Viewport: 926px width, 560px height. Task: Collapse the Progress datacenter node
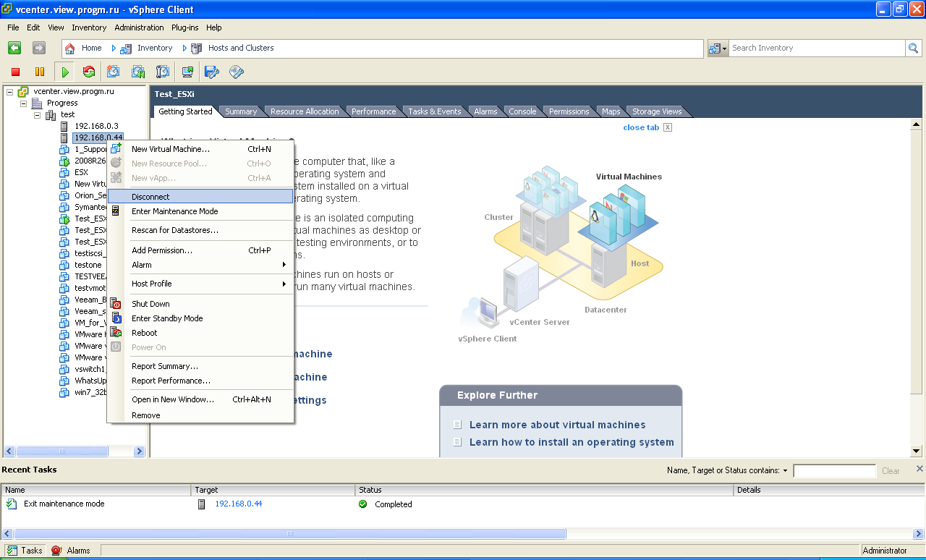click(23, 103)
